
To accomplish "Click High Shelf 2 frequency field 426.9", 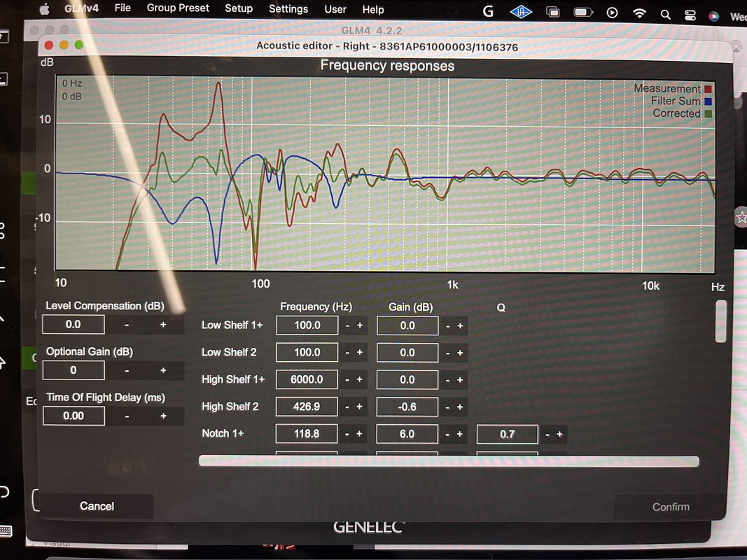I will coord(307,407).
